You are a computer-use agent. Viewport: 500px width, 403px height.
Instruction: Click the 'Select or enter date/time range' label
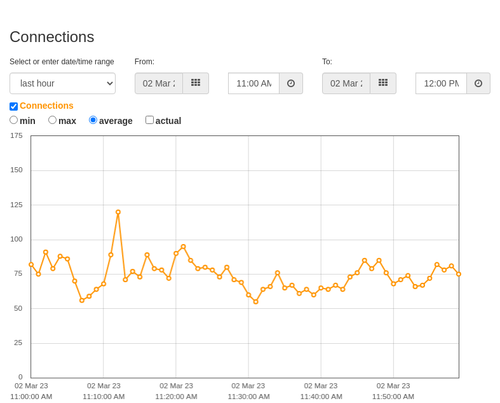tap(62, 62)
